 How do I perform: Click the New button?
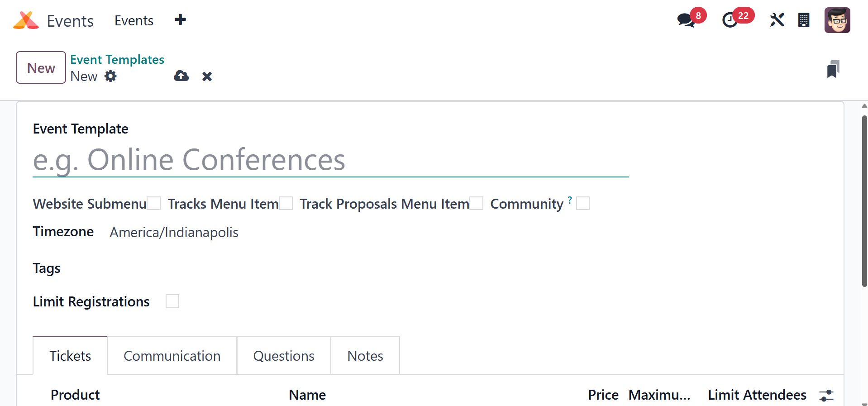[x=41, y=68]
